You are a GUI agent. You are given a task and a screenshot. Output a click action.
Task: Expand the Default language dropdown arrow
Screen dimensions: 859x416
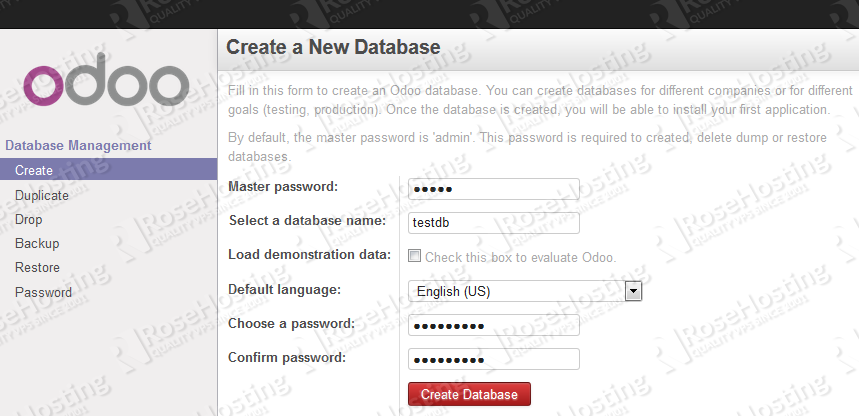pos(633,291)
